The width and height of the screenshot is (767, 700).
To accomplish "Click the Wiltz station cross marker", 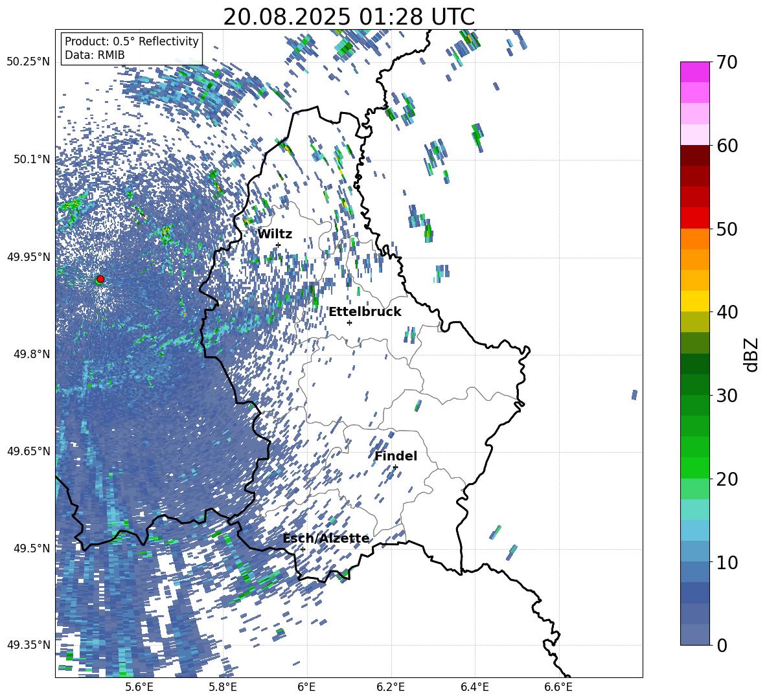I will pos(279,245).
